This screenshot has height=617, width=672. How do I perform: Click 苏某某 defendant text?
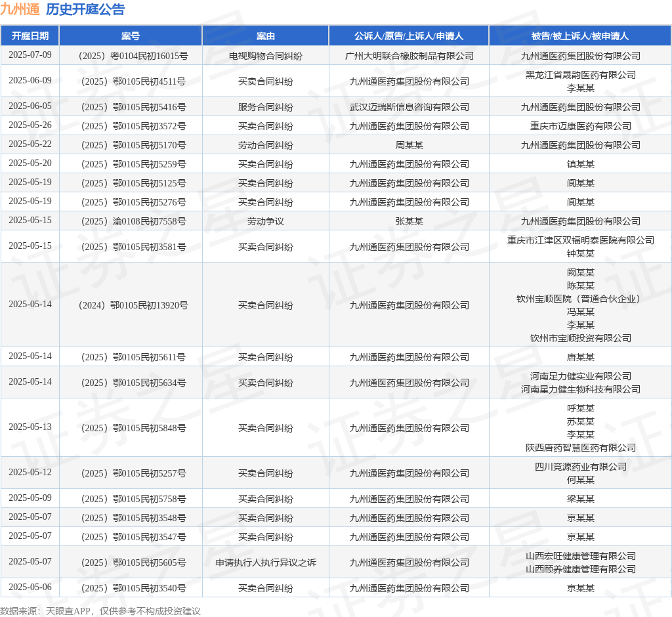(580, 422)
